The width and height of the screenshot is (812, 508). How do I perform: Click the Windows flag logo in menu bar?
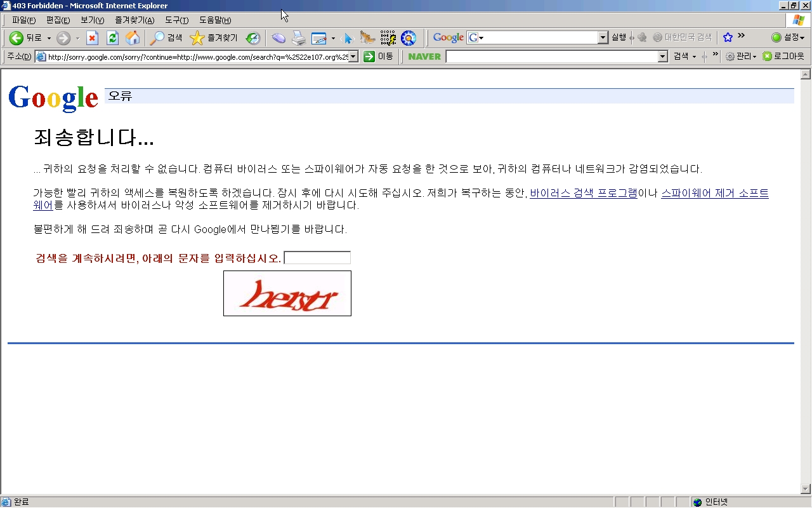coord(798,20)
